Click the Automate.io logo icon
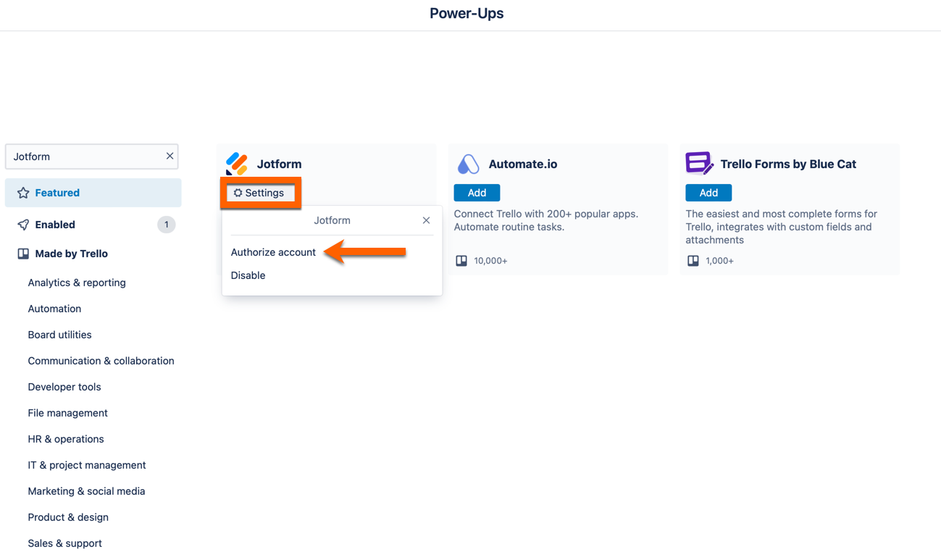Screen dimensions: 941x560 tap(468, 164)
